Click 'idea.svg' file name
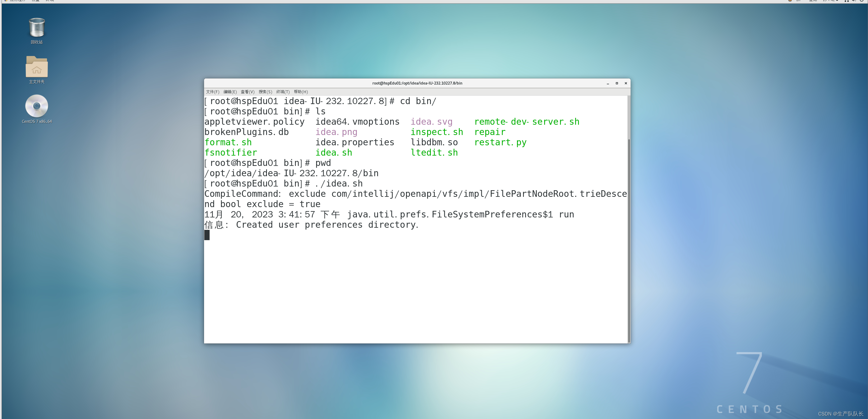 431,122
